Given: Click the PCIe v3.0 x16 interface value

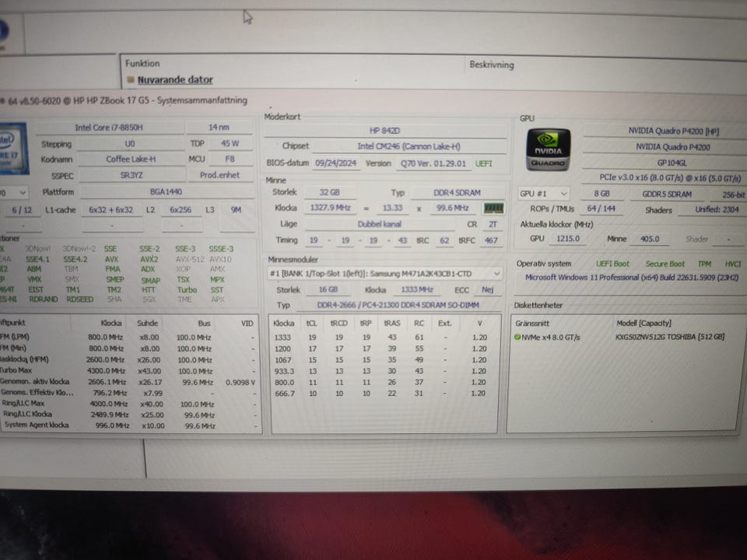Looking at the screenshot, I should coord(669,177).
